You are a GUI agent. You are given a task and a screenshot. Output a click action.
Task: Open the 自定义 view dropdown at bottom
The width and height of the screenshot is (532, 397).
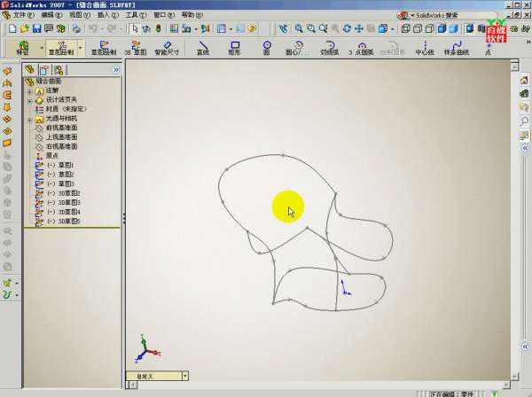click(x=185, y=376)
